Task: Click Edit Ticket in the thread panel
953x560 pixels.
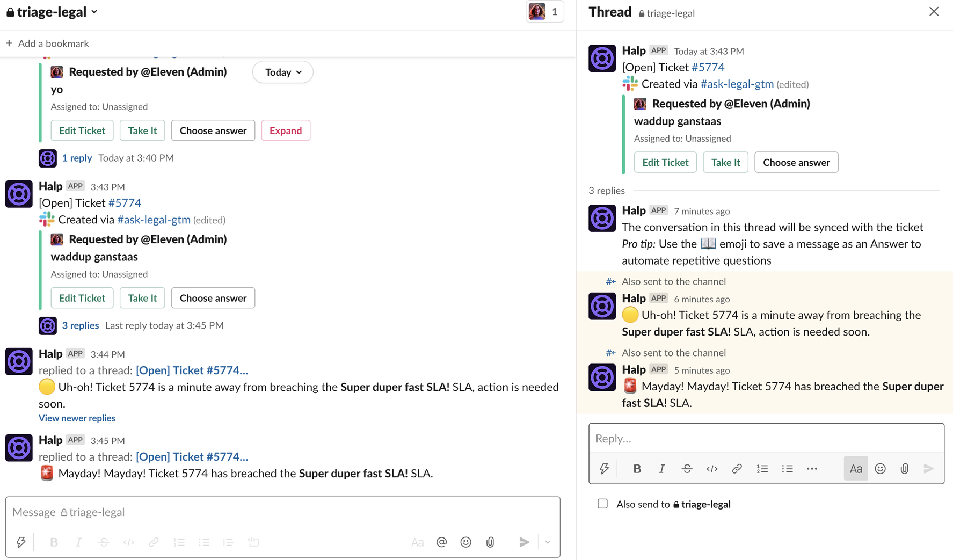Action: (665, 162)
